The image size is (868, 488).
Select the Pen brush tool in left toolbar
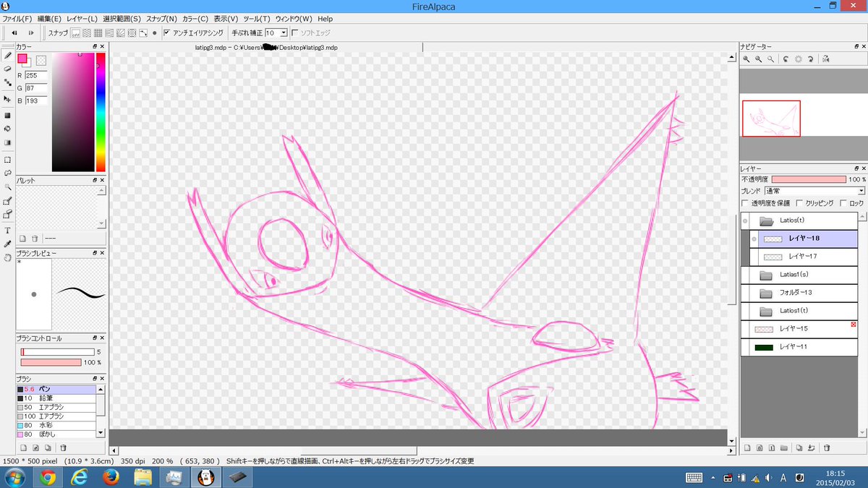(7, 55)
